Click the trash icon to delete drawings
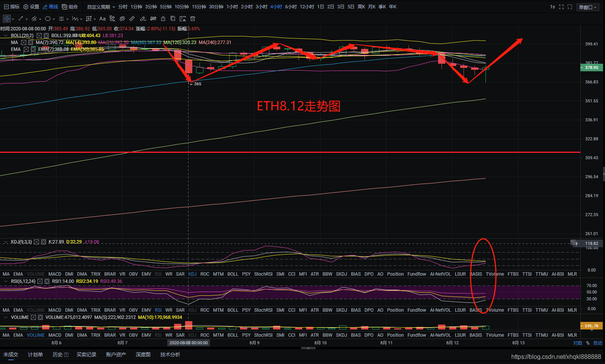The width and height of the screenshot is (605, 364). 193,19
